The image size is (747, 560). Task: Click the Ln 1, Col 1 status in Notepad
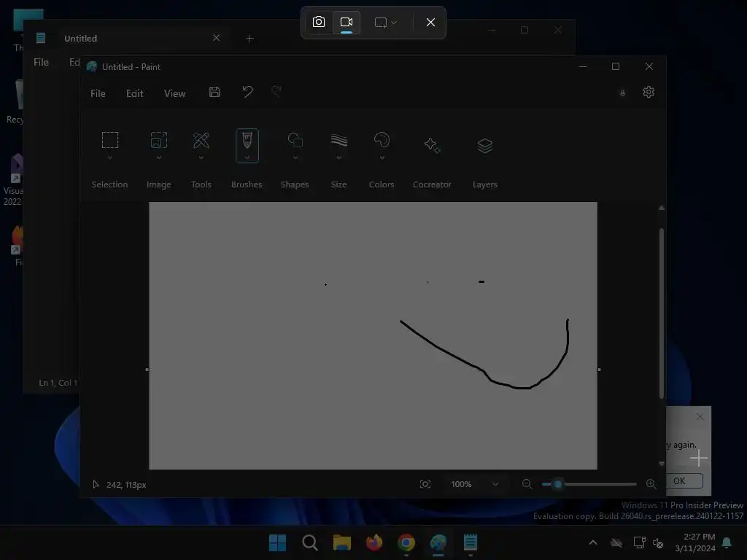pyautogui.click(x=58, y=382)
